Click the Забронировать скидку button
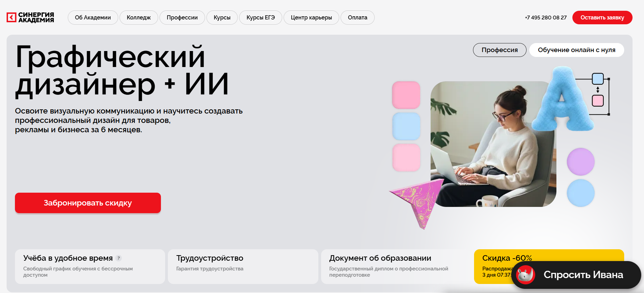 [x=88, y=203]
